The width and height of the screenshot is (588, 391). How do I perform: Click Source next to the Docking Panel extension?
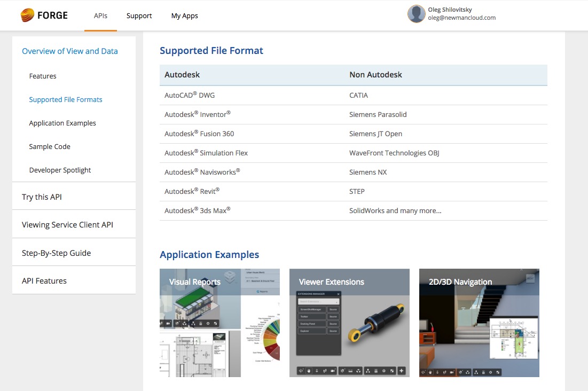click(333, 324)
